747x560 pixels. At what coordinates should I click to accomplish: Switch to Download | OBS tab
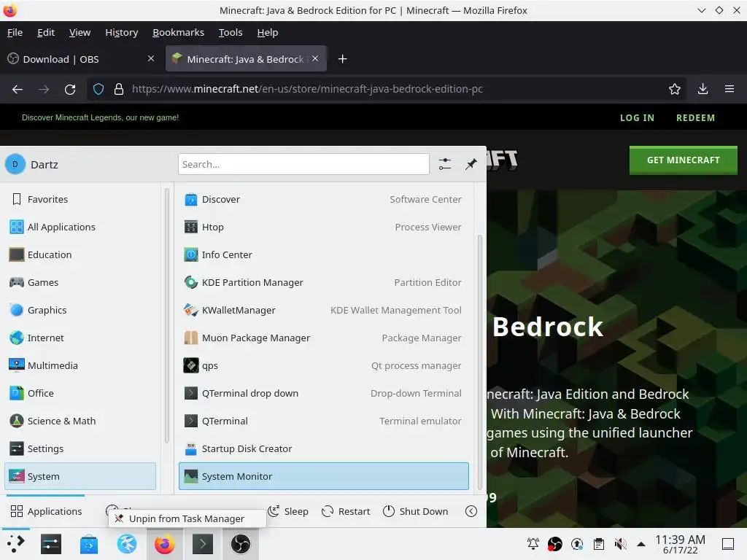coord(81,59)
